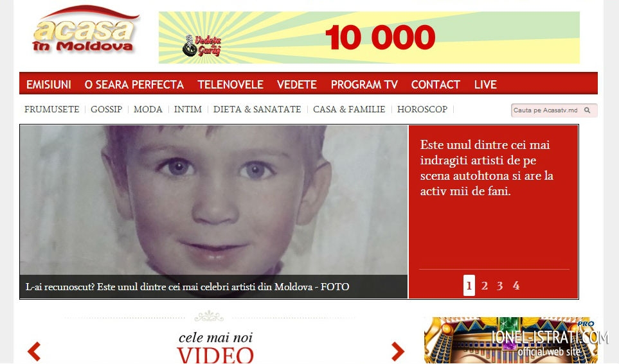The height and width of the screenshot is (364, 619).
Task: Open the PROGRAM TV page
Action: click(x=364, y=84)
